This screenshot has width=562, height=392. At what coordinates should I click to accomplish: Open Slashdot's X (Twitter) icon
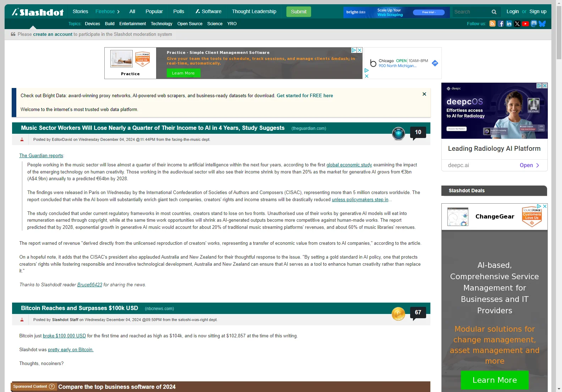point(517,24)
